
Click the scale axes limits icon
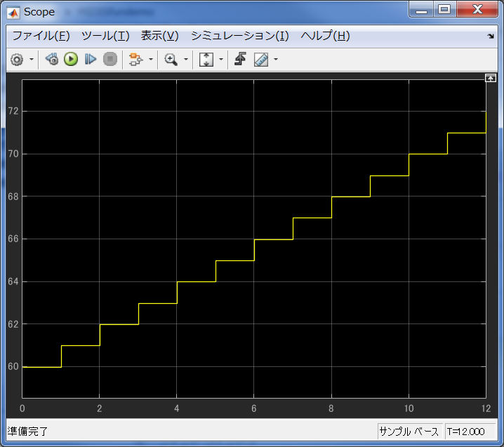(206, 60)
